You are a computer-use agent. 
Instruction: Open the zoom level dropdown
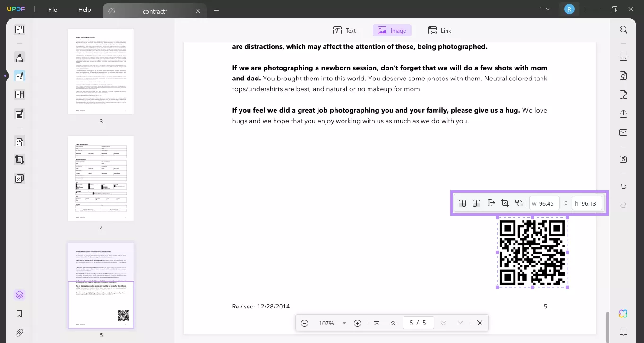[344, 323]
